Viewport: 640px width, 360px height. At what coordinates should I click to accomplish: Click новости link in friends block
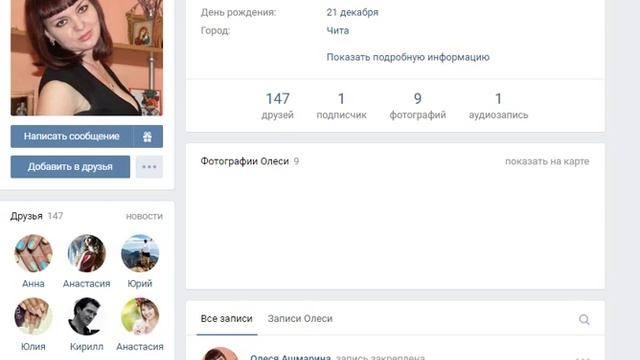point(144,216)
